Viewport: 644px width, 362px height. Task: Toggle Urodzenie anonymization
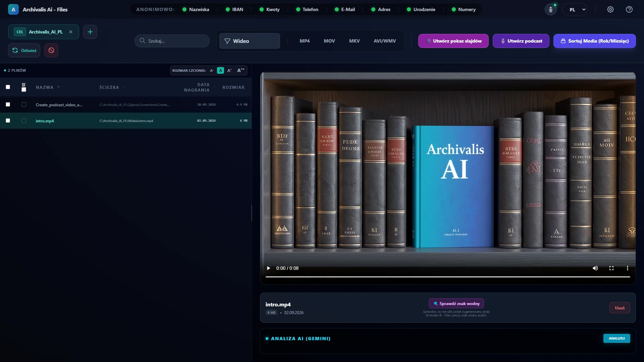[x=421, y=9]
